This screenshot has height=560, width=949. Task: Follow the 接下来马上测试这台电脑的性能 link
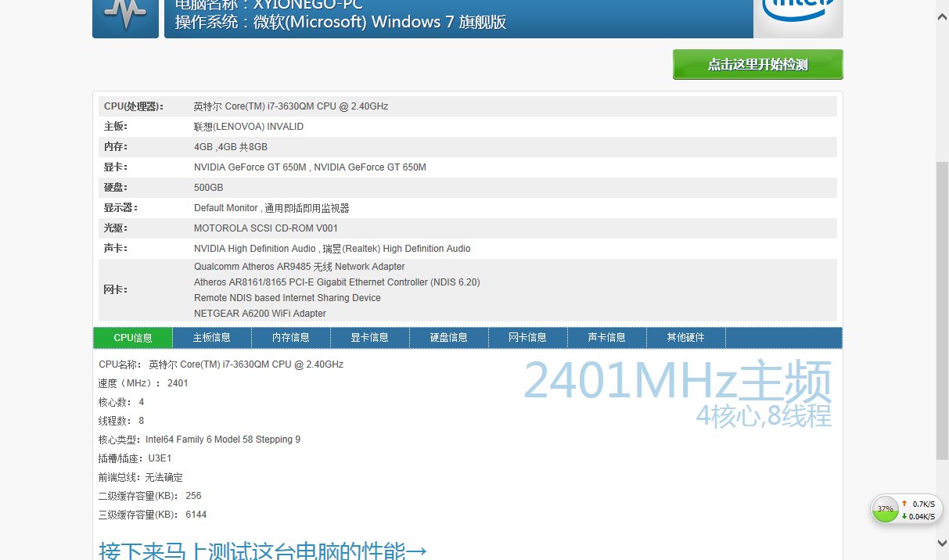(x=263, y=551)
